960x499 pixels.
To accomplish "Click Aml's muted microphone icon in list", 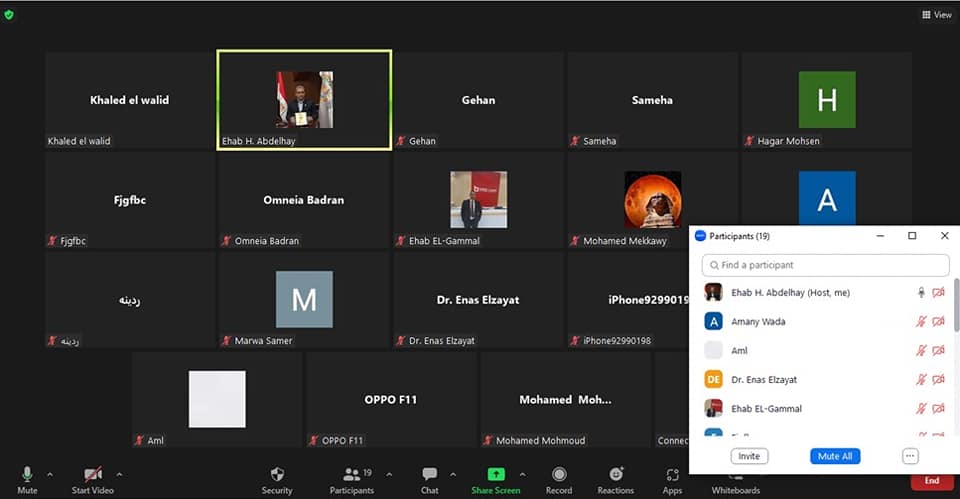I will point(921,351).
